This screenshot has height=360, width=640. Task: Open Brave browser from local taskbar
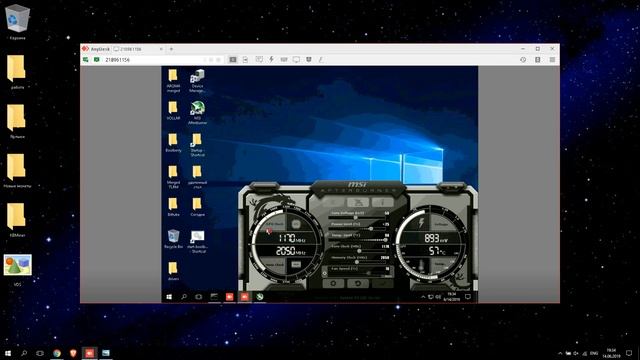tap(73, 353)
